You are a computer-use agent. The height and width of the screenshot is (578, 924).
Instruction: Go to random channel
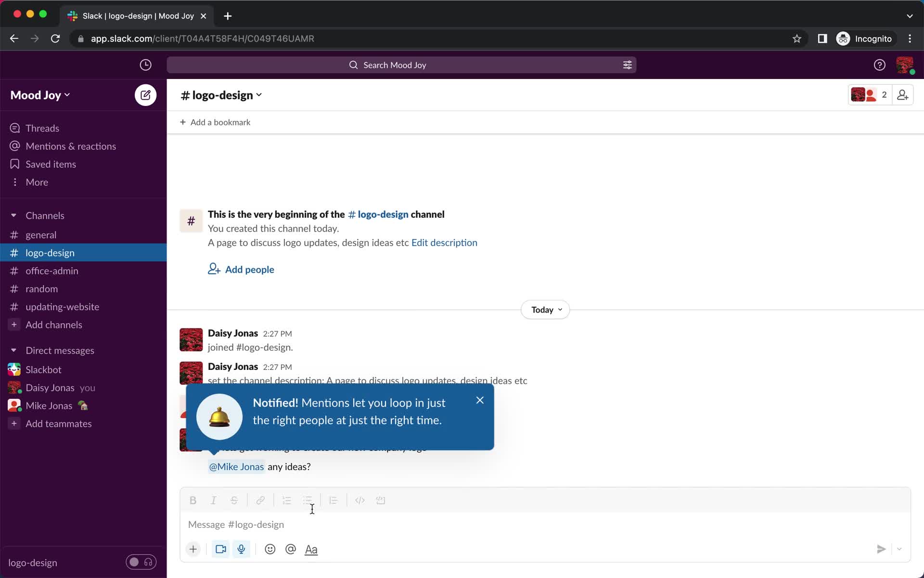coord(83,289)
